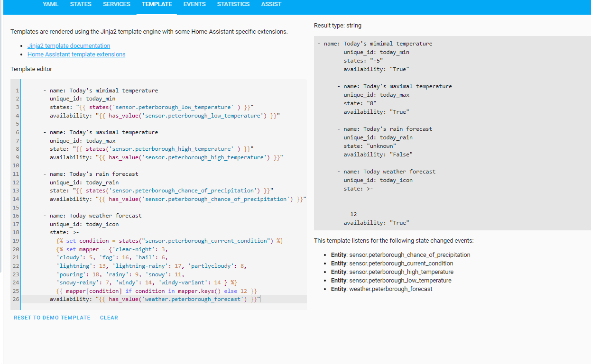Screen dimensions: 591x364
Task: Click line number 1 in the editor gutter
Action: 17,90
